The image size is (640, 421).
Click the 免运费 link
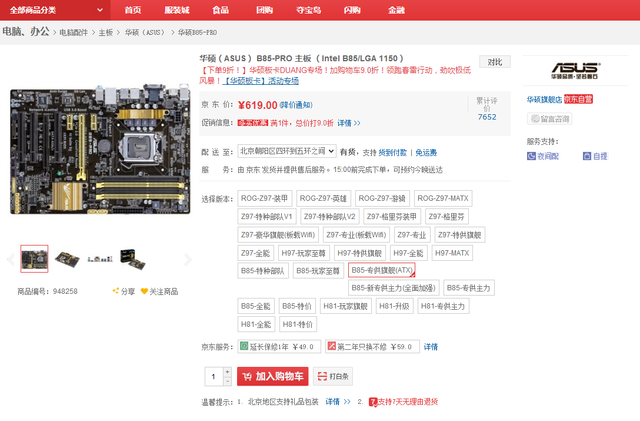point(426,152)
